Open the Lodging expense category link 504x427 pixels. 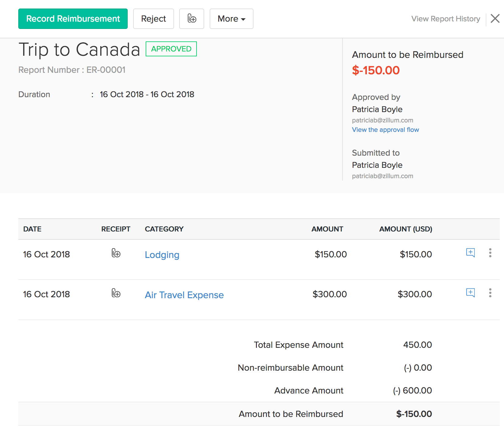162,255
